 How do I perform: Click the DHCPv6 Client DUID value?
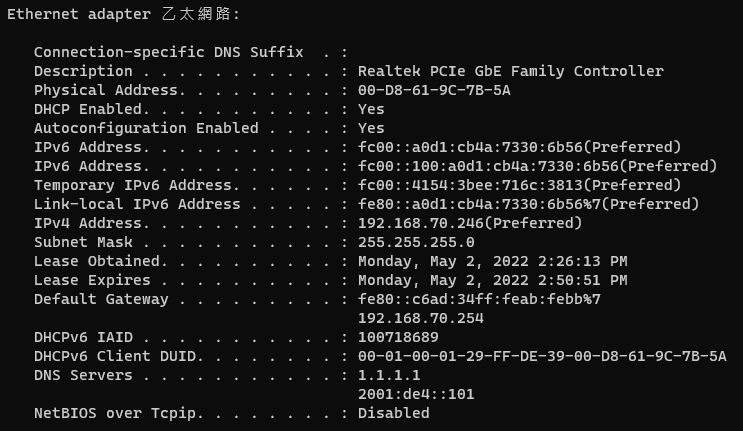542,356
